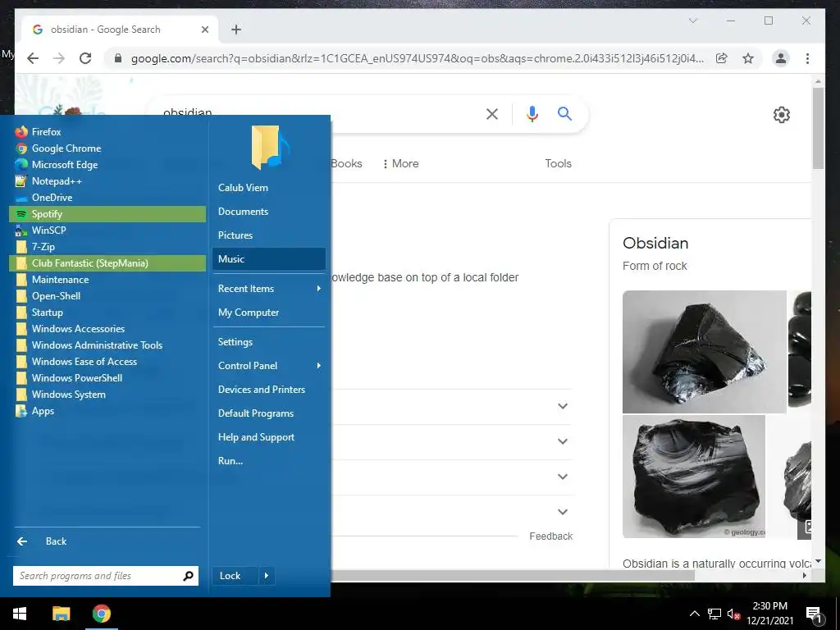Open My Computer from start menu
Viewport: 840px width, 630px height.
[269, 313]
